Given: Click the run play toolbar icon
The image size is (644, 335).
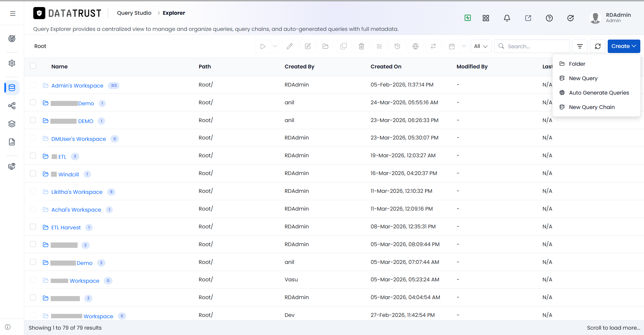Looking at the screenshot, I should [x=263, y=46].
